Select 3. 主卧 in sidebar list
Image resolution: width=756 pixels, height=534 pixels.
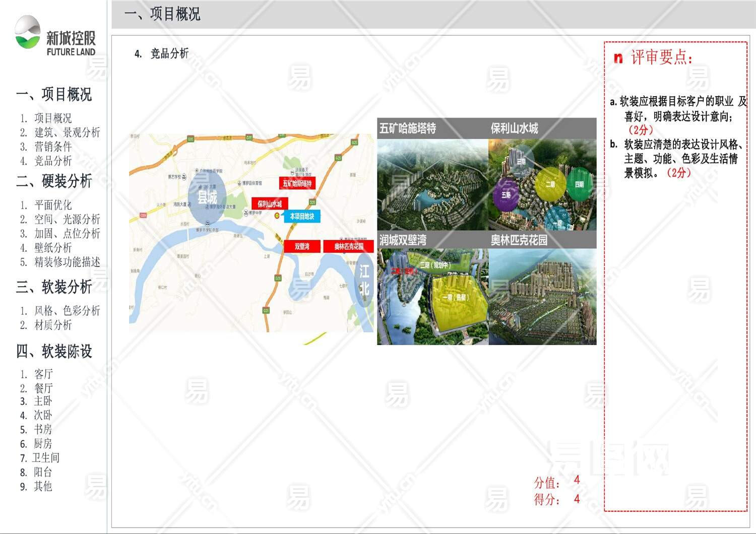(36, 401)
